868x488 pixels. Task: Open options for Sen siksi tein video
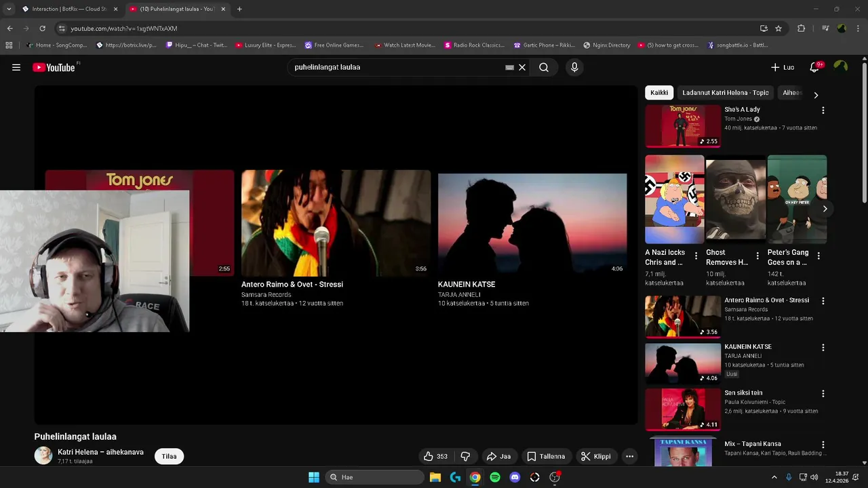823,393
